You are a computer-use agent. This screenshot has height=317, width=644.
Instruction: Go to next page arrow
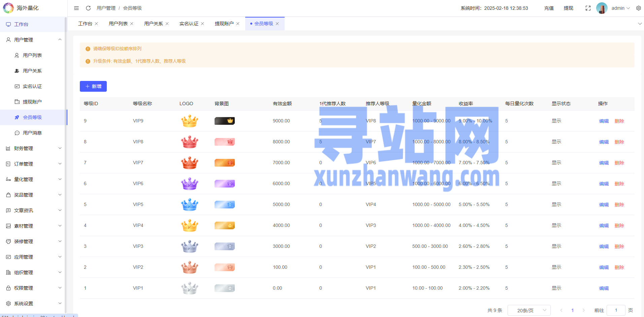(584, 310)
